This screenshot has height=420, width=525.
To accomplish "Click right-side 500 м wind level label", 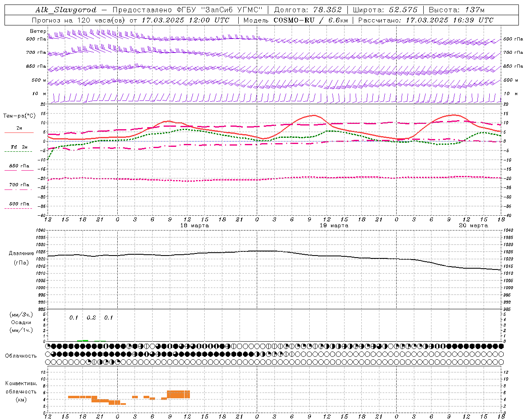I will point(511,80).
